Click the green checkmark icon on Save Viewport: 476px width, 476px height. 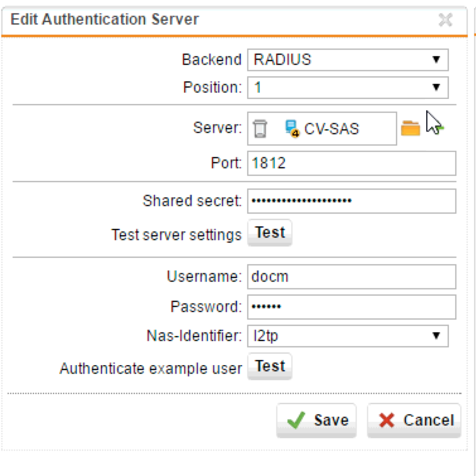click(296, 420)
